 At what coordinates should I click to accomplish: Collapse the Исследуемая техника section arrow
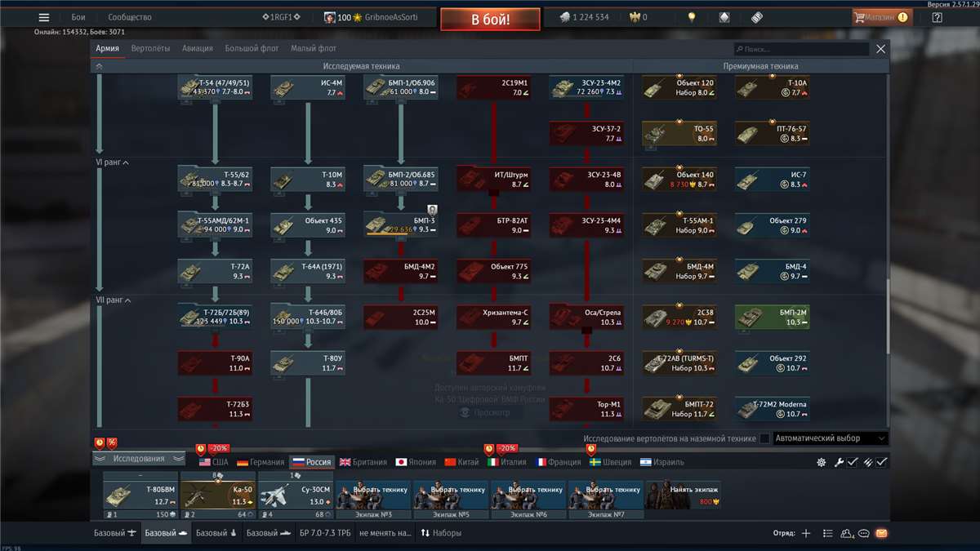[100, 66]
